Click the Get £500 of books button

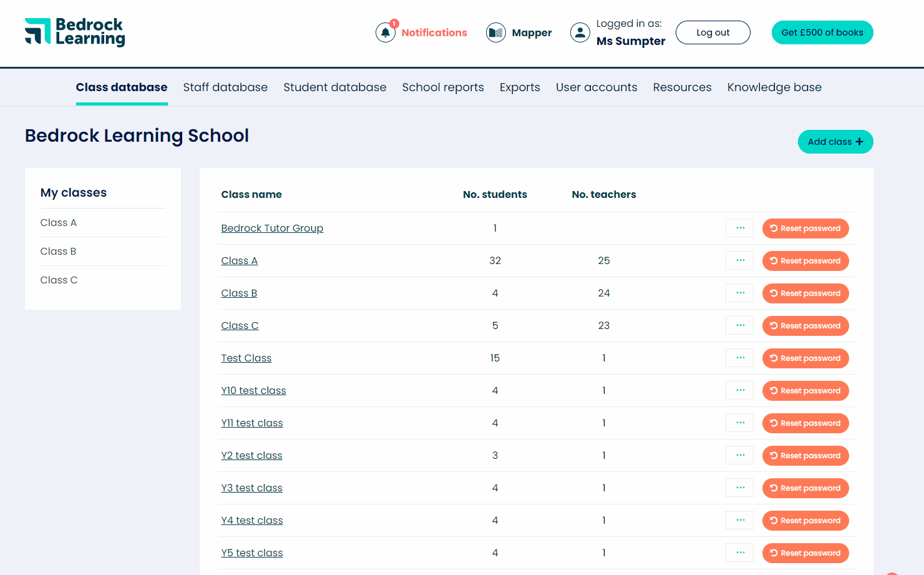click(x=822, y=32)
